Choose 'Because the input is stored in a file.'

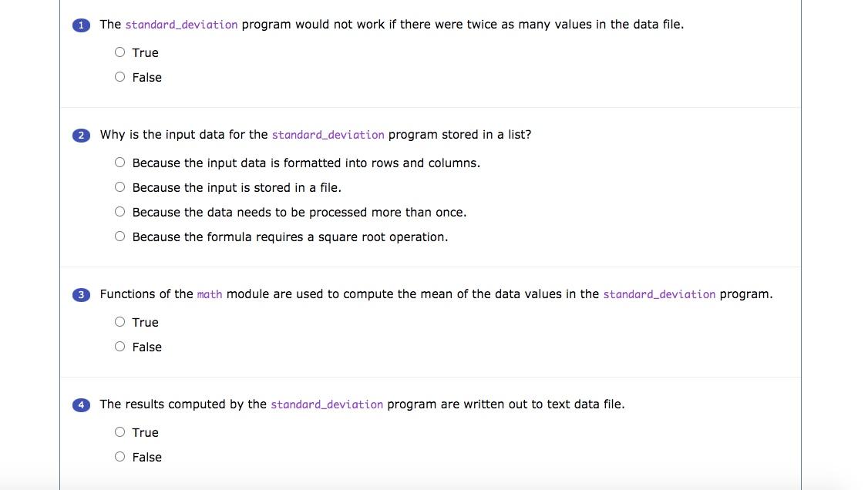[x=119, y=186]
